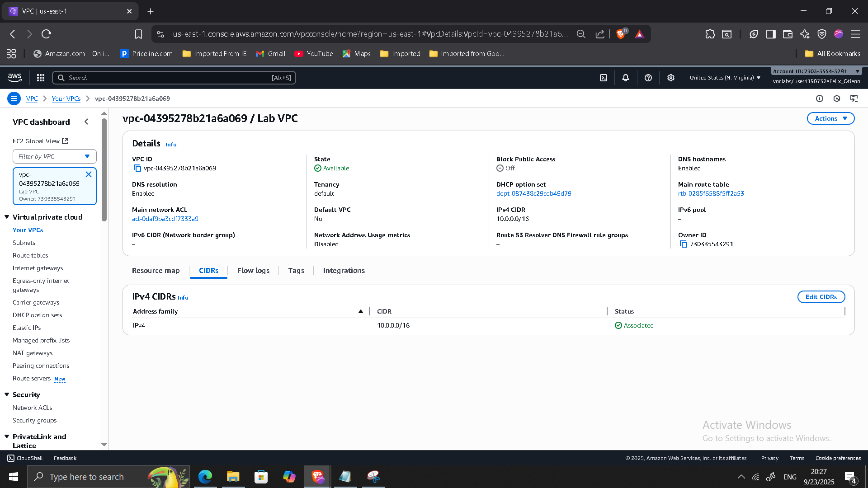Collapse the VPC dashboard sidebar
The image size is (868, 488).
pyautogui.click(x=86, y=122)
